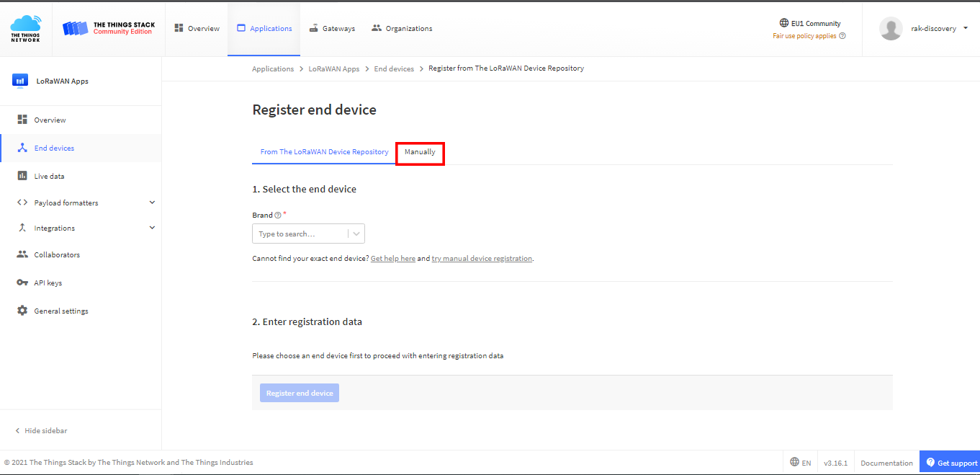Select the Overview tab in top navigation

(196, 28)
